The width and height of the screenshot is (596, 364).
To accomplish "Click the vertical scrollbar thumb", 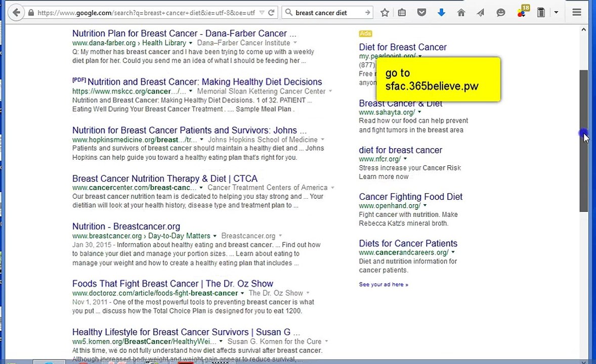I will tap(583, 141).
